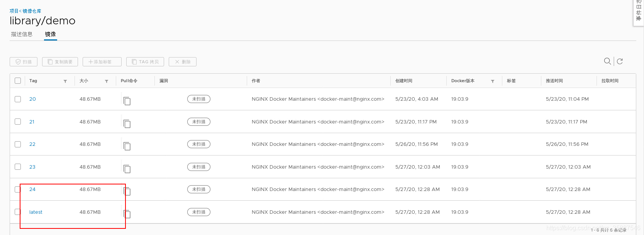Open the 镜像仓库 breadcrumb link
The width and height of the screenshot is (644, 235).
[x=32, y=11]
